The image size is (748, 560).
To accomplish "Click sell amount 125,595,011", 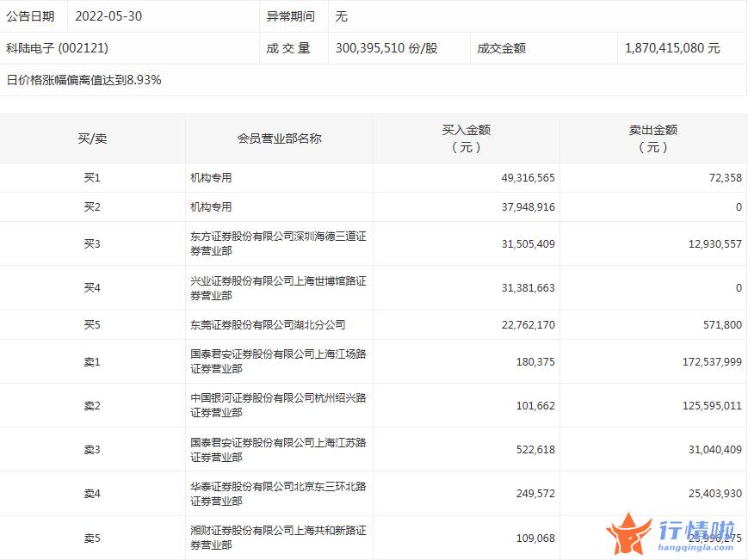I will 712,405.
